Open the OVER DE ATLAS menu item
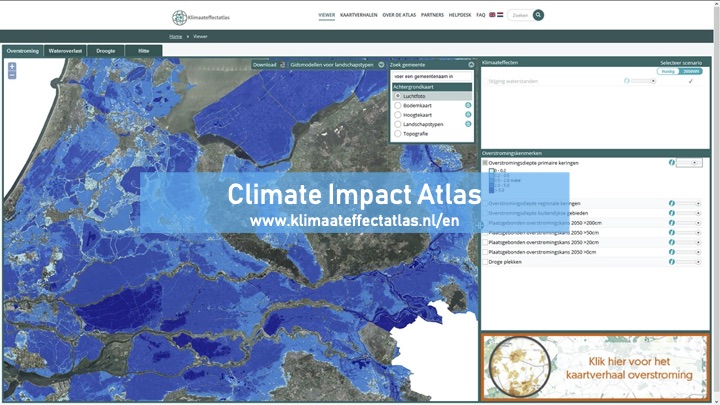This screenshot has width=720, height=405. click(399, 15)
